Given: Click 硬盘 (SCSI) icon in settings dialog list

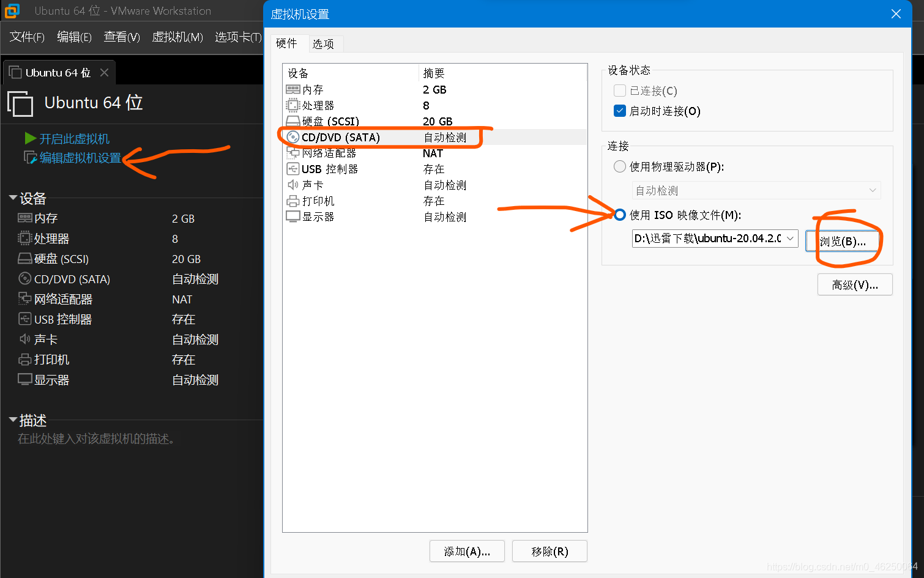Looking at the screenshot, I should (x=293, y=121).
